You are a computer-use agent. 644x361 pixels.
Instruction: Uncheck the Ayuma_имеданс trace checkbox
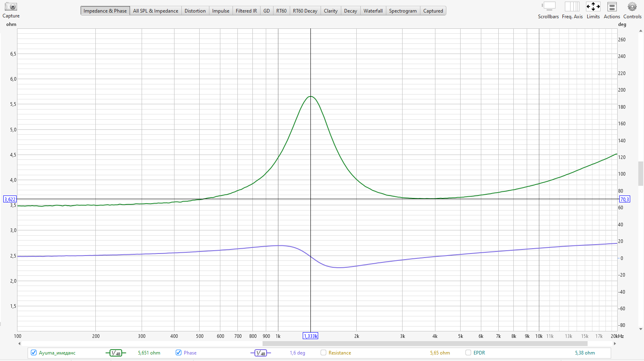point(34,352)
